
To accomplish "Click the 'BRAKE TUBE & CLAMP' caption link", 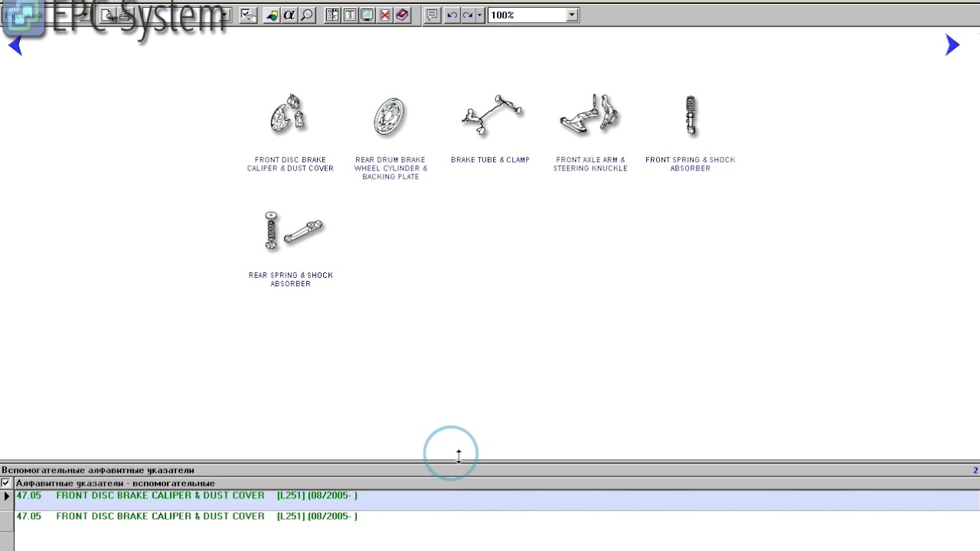I will tap(490, 160).
